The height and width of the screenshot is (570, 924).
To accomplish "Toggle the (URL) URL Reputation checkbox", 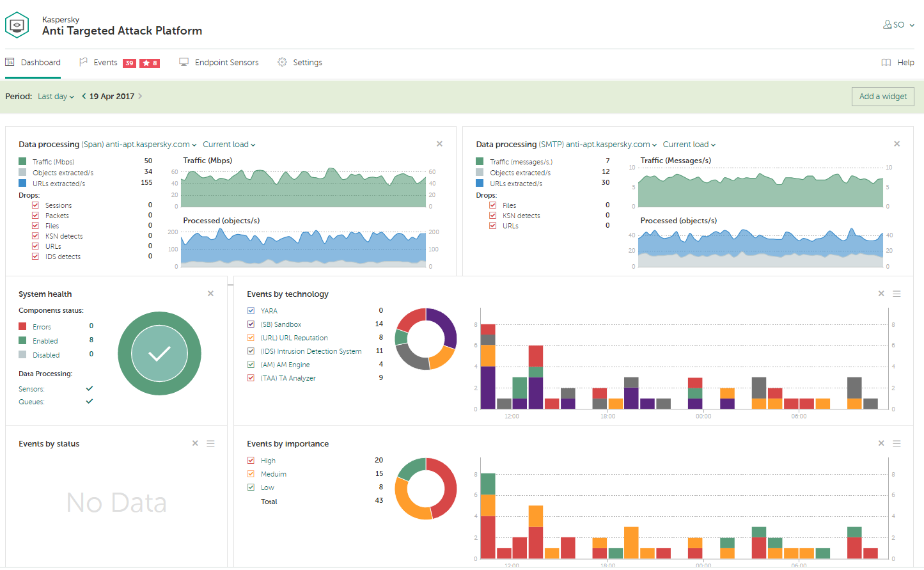I will pos(251,338).
